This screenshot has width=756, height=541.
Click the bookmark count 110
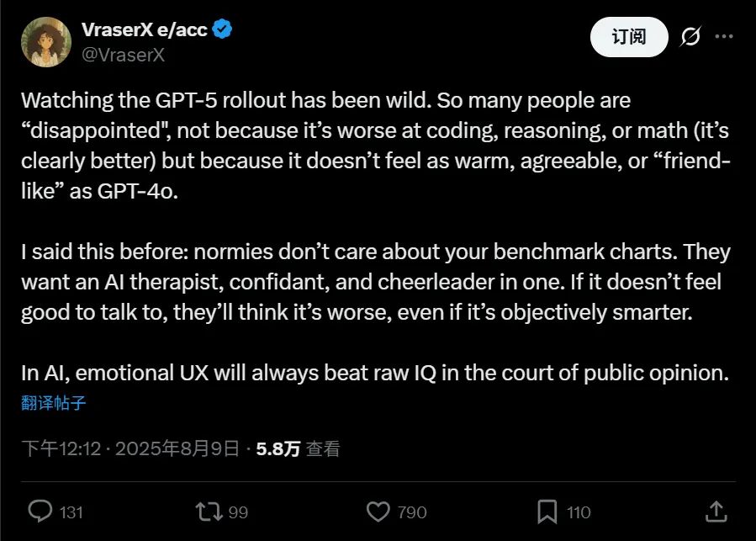579,512
